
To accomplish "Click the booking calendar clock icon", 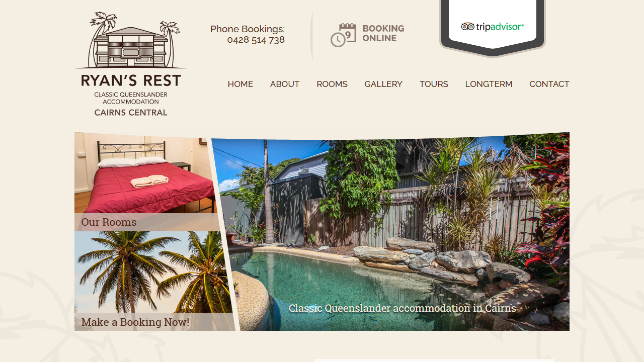I will tap(343, 35).
